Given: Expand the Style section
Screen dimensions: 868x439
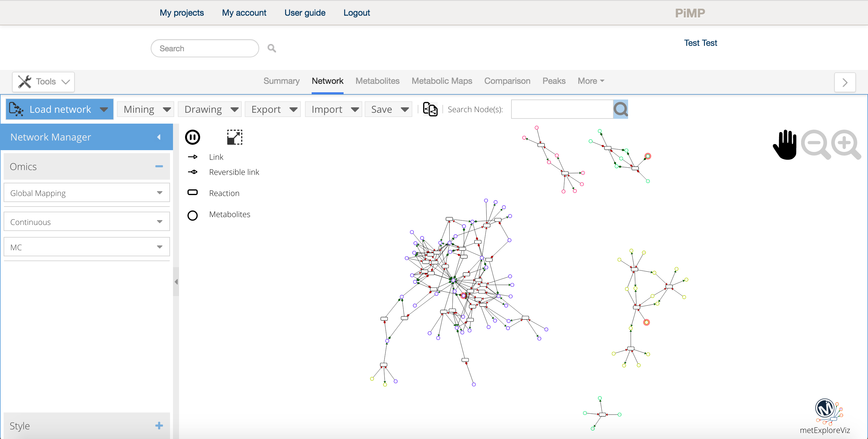Looking at the screenshot, I should [x=159, y=425].
